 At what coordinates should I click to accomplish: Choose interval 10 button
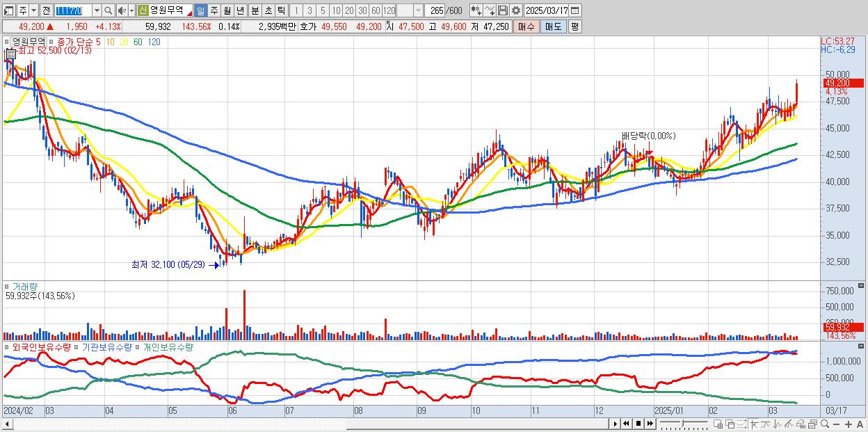[336, 11]
